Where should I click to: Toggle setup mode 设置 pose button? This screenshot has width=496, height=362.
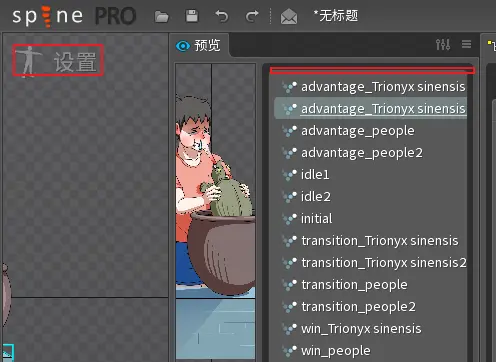pos(58,60)
